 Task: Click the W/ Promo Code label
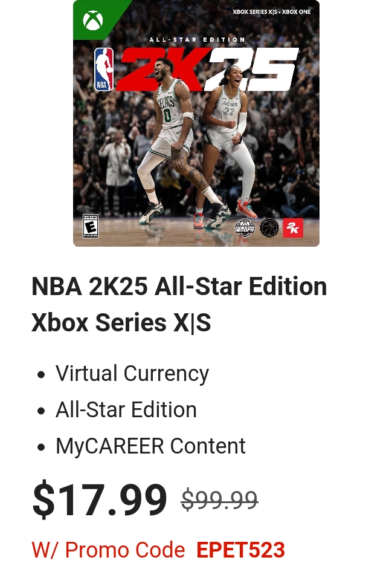tap(109, 550)
